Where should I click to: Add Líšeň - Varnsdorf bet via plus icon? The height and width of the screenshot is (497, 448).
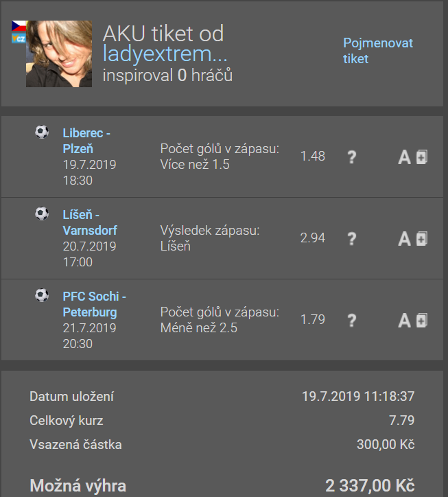coord(422,239)
